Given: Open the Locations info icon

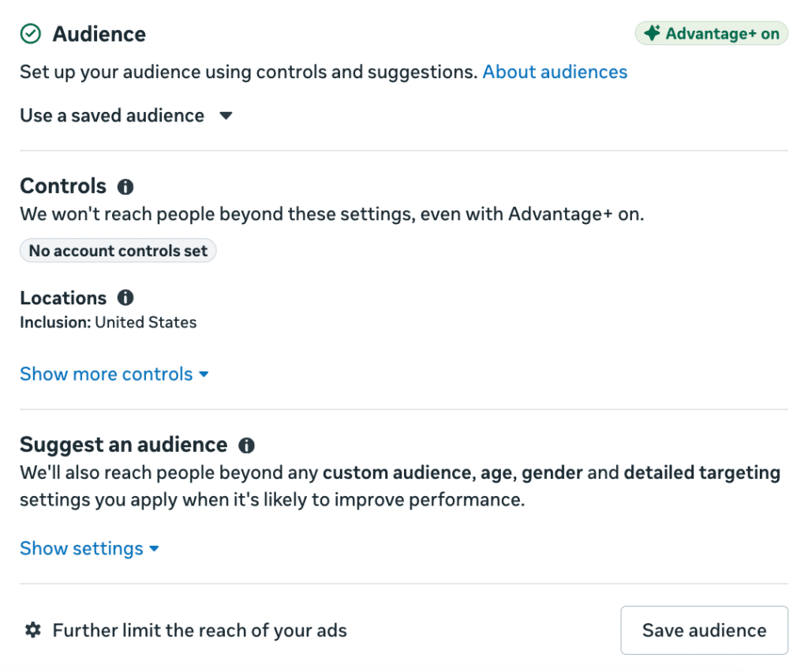Looking at the screenshot, I should 125,297.
